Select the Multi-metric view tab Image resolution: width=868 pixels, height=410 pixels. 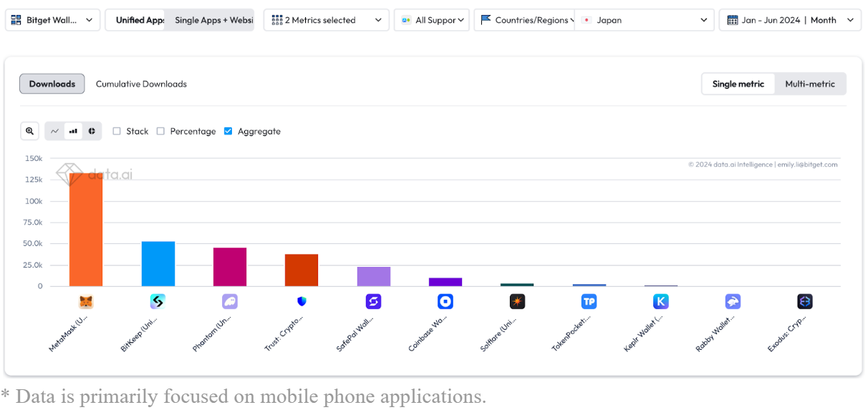coord(810,84)
